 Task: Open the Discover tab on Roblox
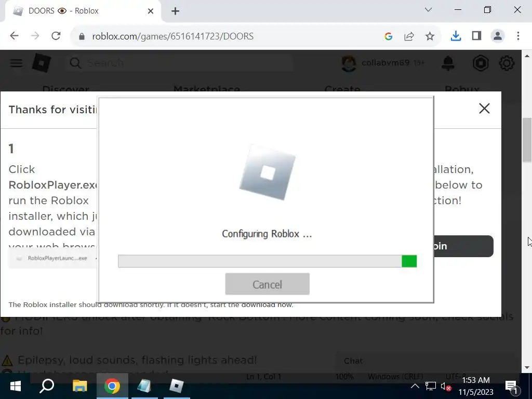click(x=66, y=88)
